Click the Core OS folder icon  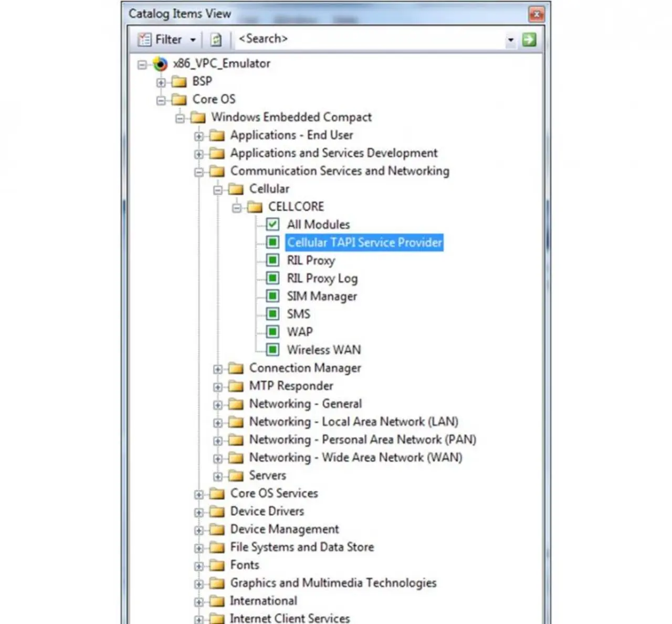click(179, 100)
